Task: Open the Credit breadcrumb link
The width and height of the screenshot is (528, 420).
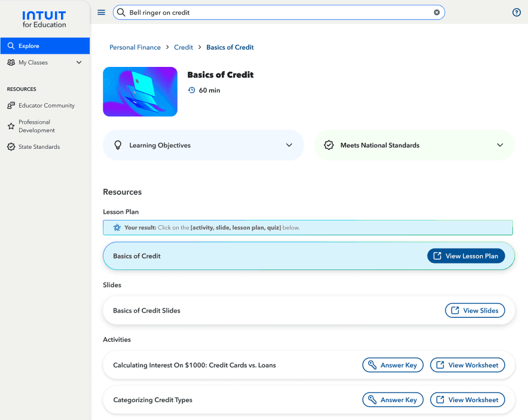Action: pyautogui.click(x=184, y=47)
